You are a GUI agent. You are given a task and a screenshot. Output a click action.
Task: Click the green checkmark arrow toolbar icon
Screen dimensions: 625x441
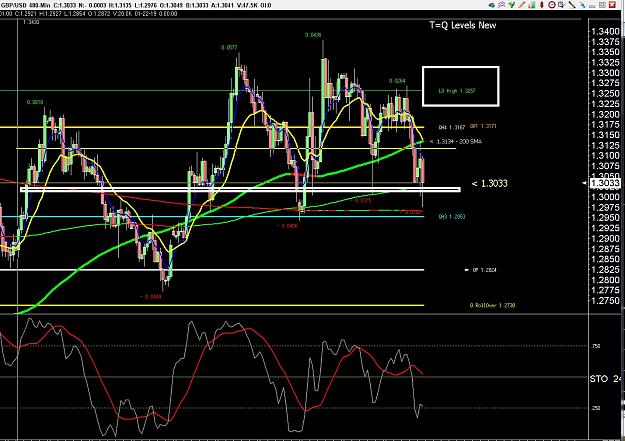pos(511,5)
